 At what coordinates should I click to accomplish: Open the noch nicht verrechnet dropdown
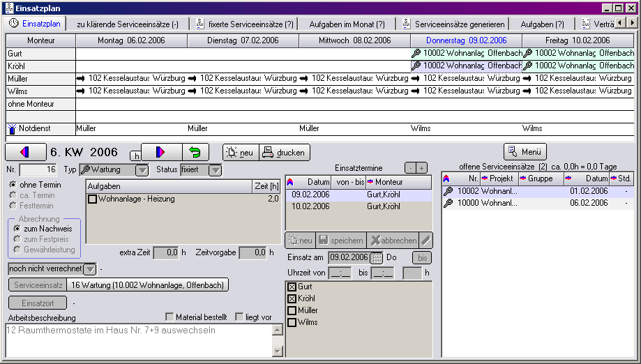pyautogui.click(x=89, y=269)
